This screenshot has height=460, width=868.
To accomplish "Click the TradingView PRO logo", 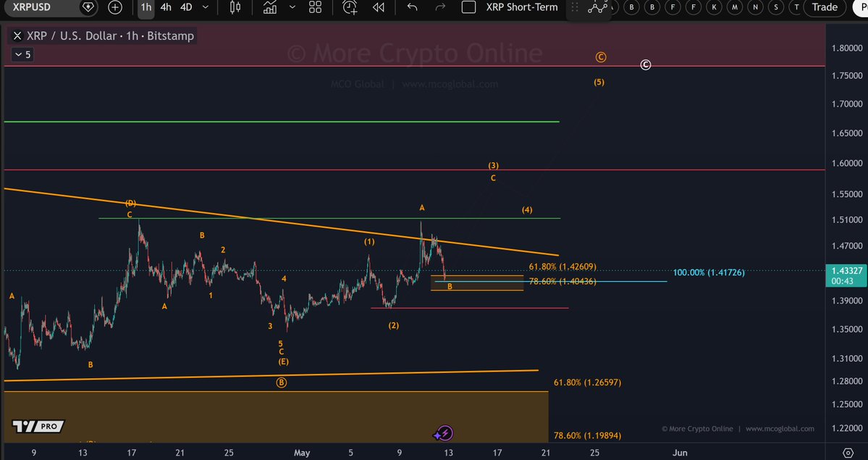I will pyautogui.click(x=38, y=426).
